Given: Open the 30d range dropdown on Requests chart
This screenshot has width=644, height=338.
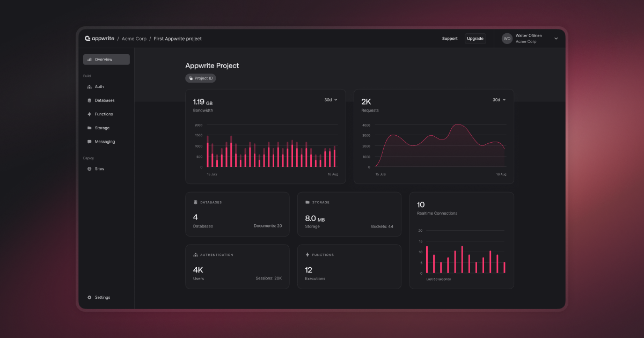Looking at the screenshot, I should click(498, 100).
